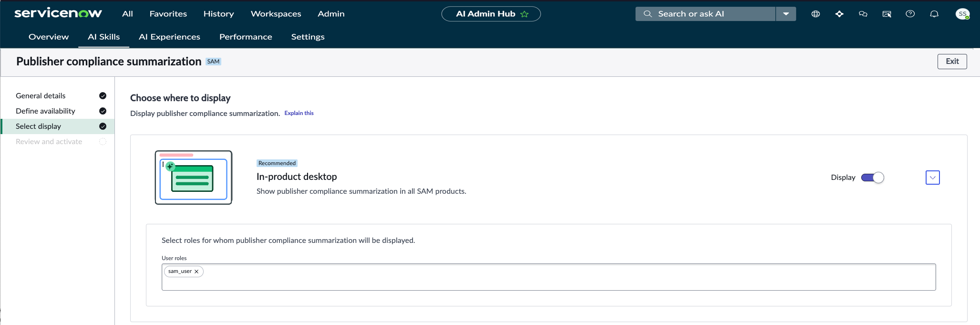Click inside the User roles field
The width and height of the screenshot is (980, 325).
coord(548,277)
